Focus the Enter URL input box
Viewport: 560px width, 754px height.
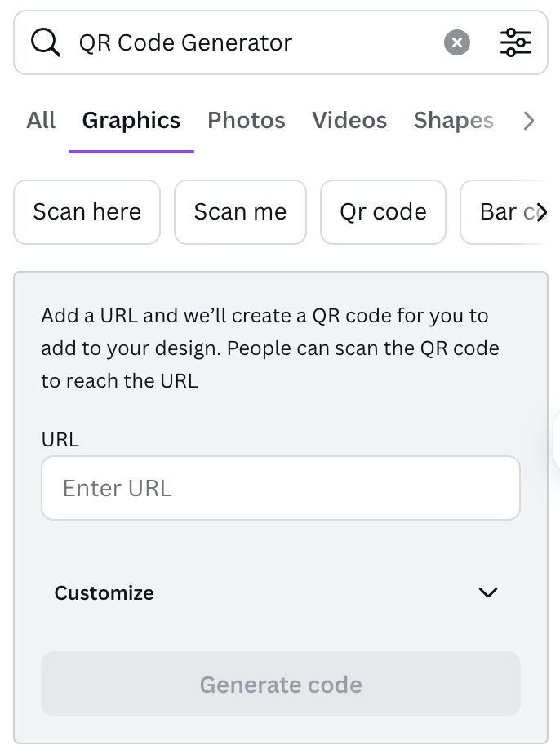tap(281, 488)
